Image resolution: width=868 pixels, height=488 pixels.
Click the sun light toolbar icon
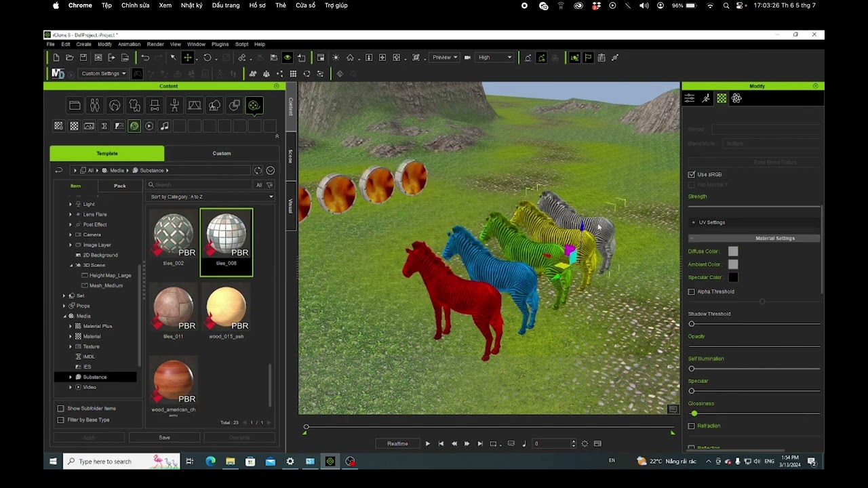(336, 58)
